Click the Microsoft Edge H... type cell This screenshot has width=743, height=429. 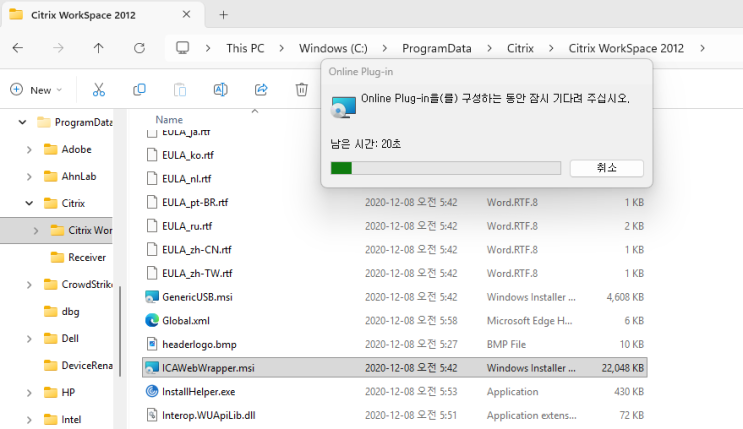(529, 321)
